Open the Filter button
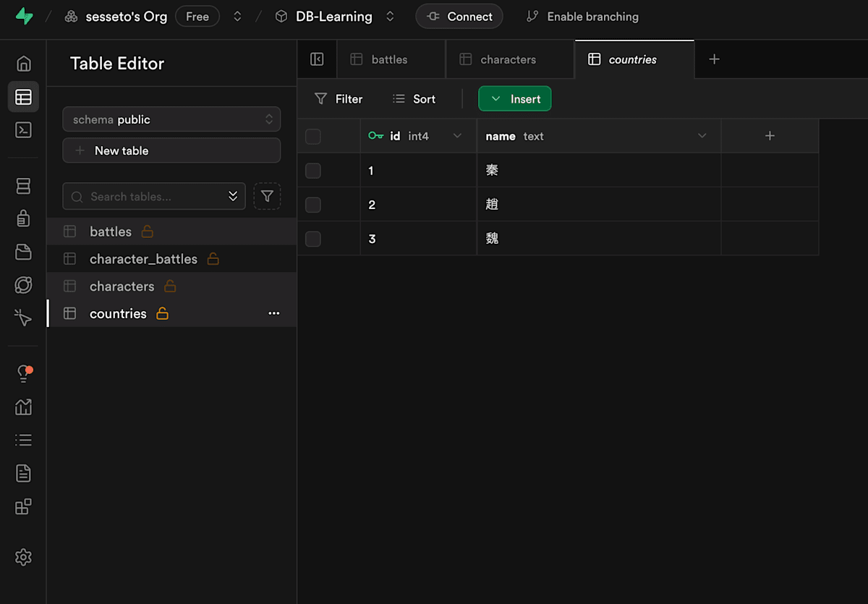 pos(339,99)
